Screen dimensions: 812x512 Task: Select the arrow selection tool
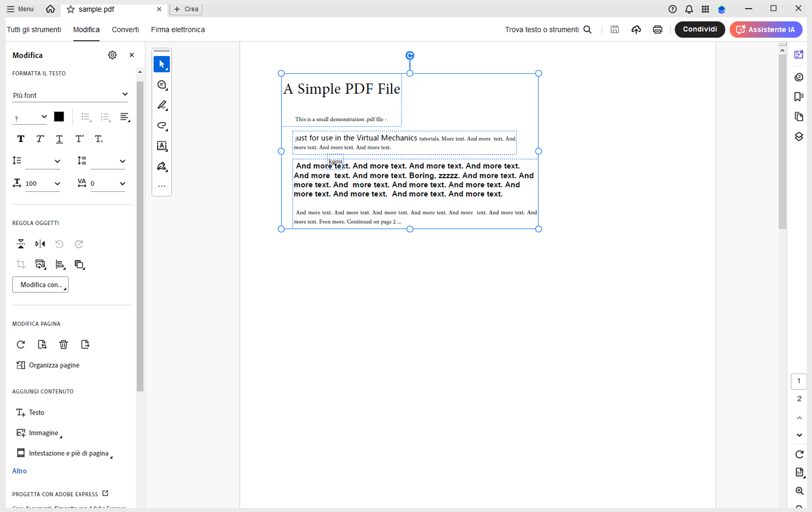tap(161, 64)
